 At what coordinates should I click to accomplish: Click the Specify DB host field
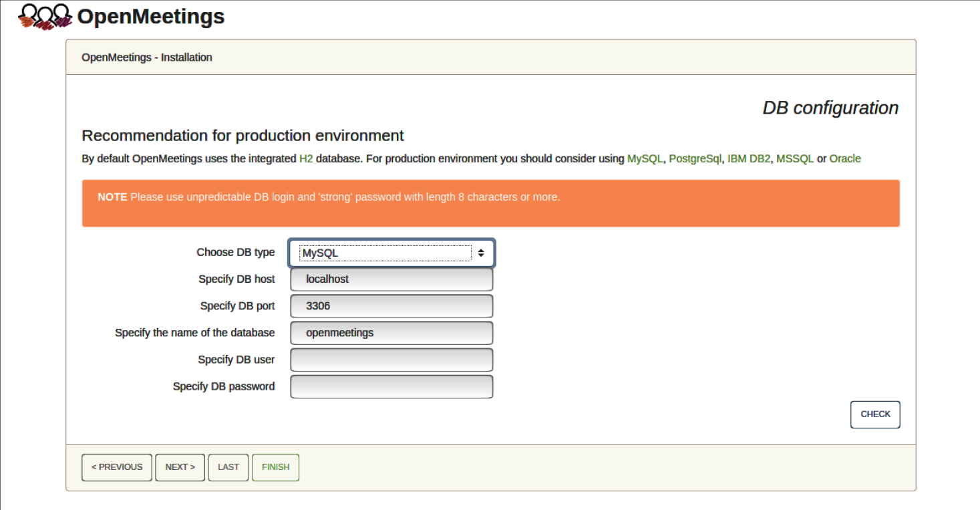[x=391, y=279]
